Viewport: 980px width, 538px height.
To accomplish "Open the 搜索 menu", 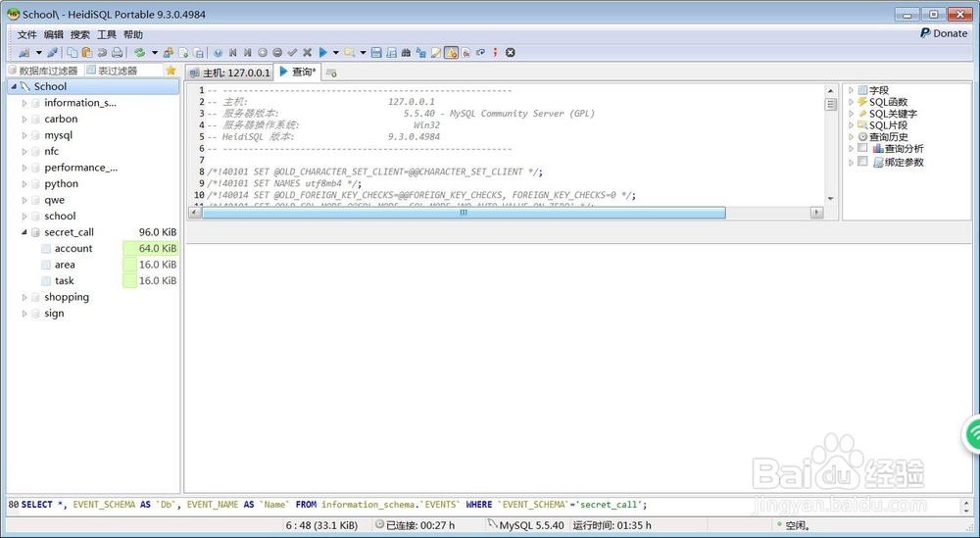I will [80, 34].
